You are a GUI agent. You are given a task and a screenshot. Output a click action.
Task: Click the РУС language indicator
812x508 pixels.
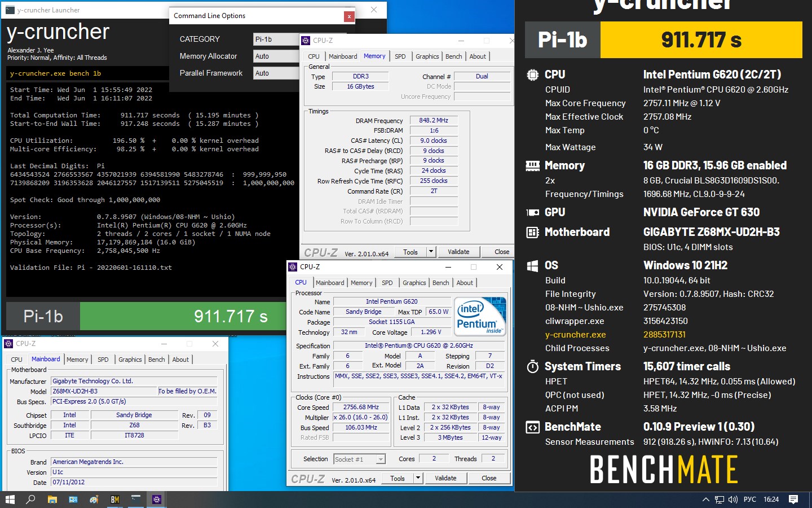[x=750, y=500]
